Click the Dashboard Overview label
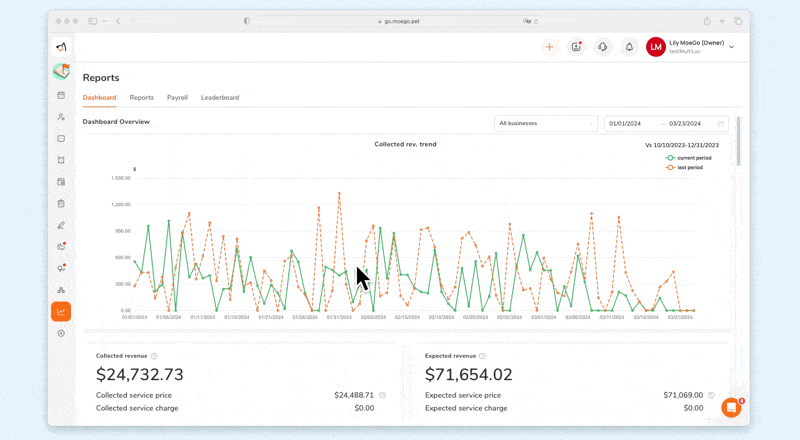800x440 pixels. point(116,121)
